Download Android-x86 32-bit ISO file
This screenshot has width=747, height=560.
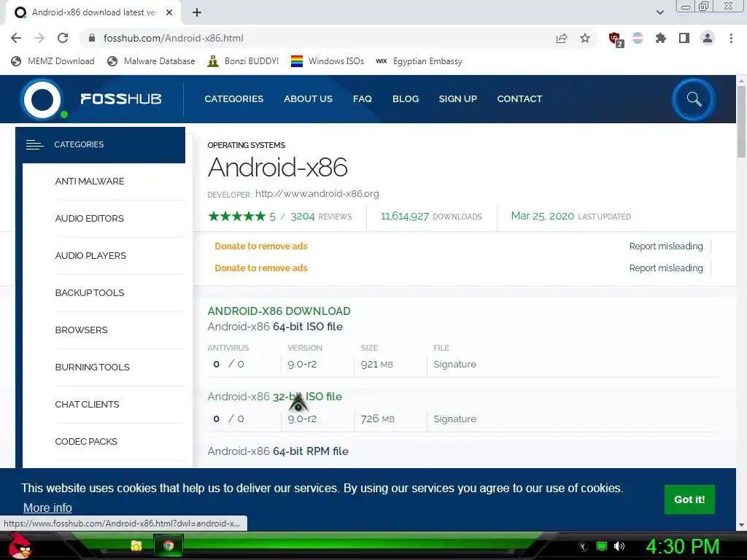click(x=275, y=397)
